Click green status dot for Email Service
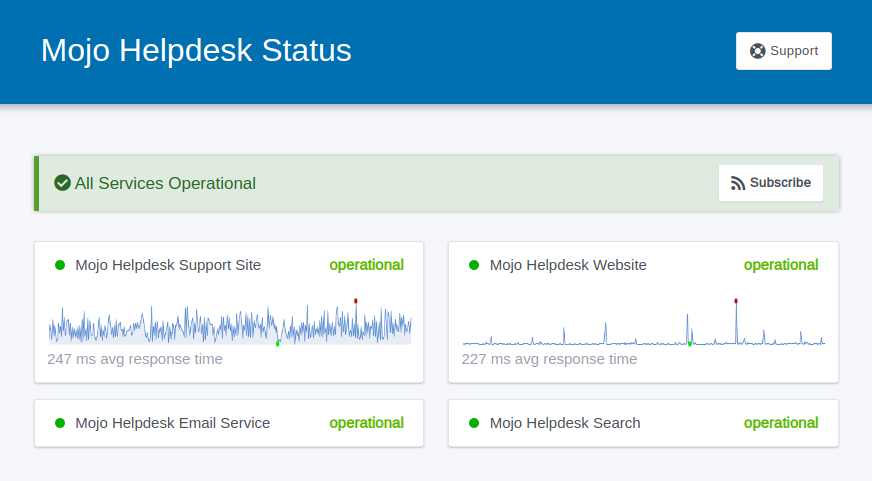The height and width of the screenshot is (481, 872). click(x=60, y=423)
